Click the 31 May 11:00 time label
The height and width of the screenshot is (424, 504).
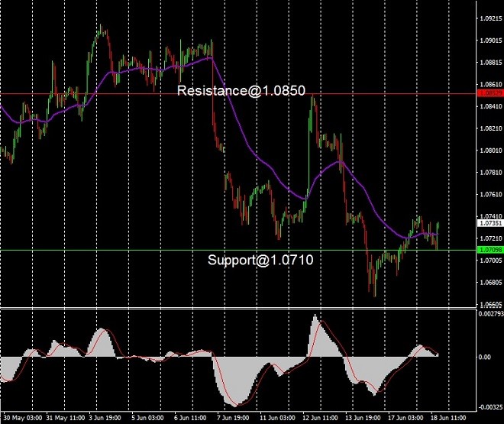tap(66, 418)
